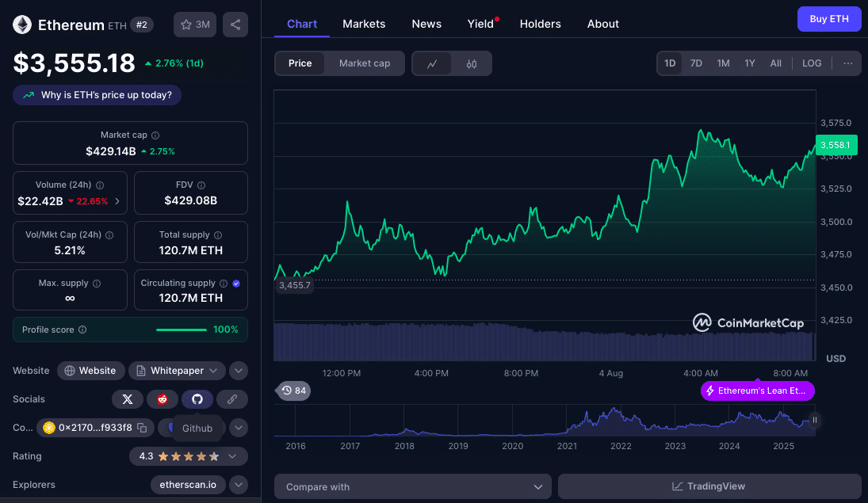This screenshot has height=503, width=868.
Task: Open Ethereum's Reddit social link
Action: click(x=163, y=399)
